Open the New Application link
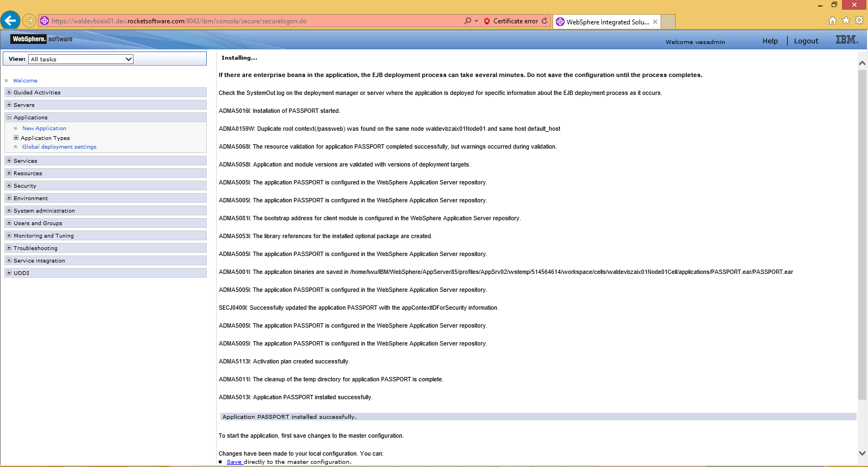Viewport: 868px width, 467px height. [x=44, y=129]
